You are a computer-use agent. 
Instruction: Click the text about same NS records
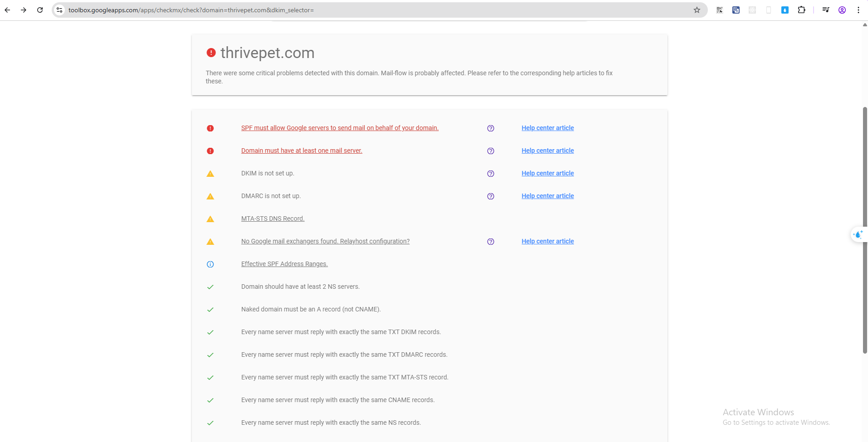click(x=331, y=423)
